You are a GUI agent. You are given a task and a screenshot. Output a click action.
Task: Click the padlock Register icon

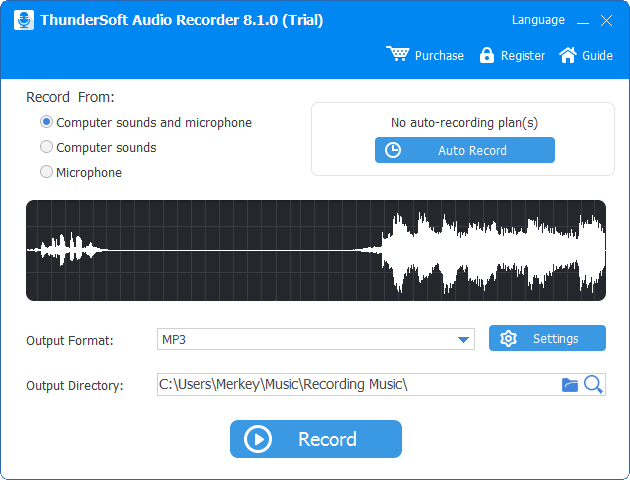tap(487, 55)
